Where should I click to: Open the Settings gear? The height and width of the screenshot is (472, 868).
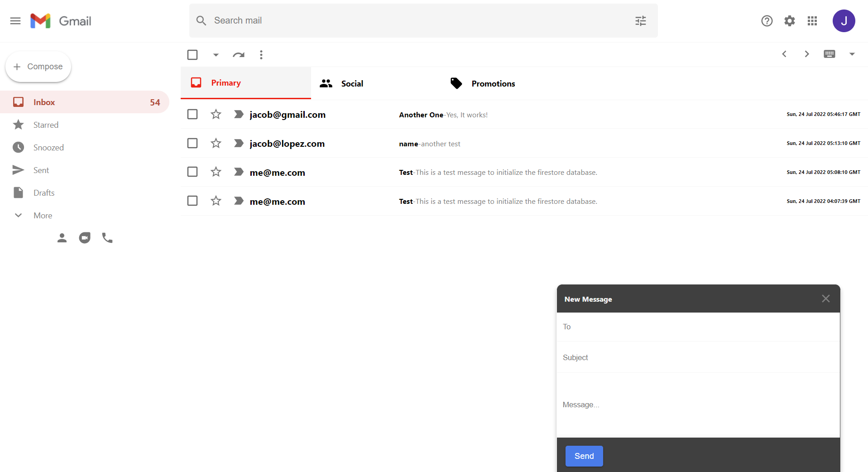(789, 21)
